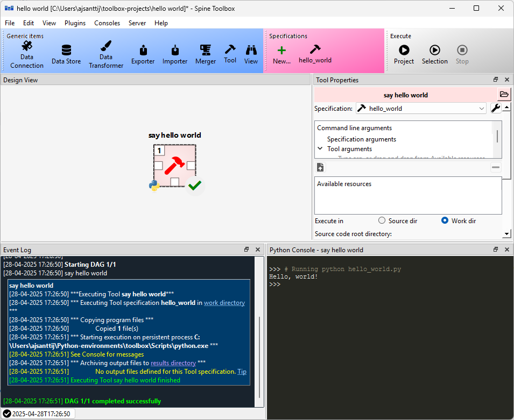Select the Exporter item icon
Viewport: 514px width, 420px height.
point(143,50)
